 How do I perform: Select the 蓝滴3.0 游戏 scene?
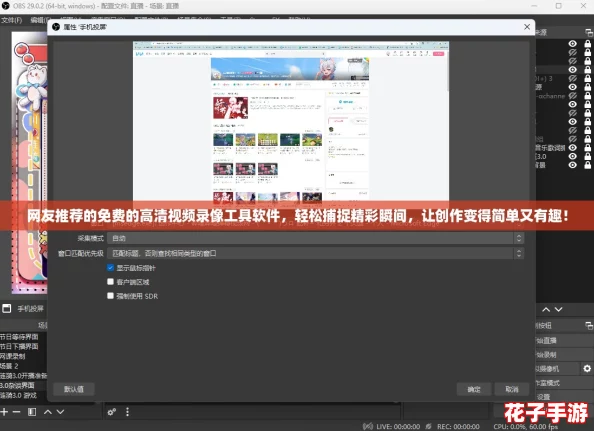click(19, 395)
